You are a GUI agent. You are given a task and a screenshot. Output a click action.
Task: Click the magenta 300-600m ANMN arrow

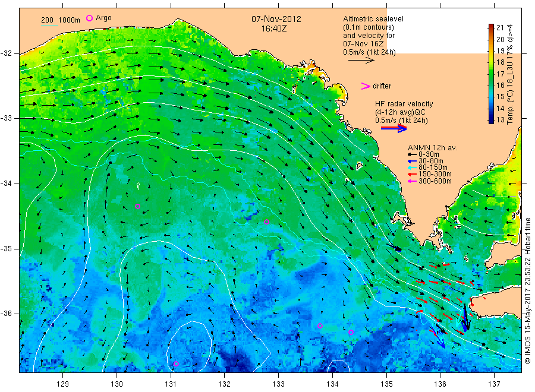pyautogui.click(x=412, y=181)
